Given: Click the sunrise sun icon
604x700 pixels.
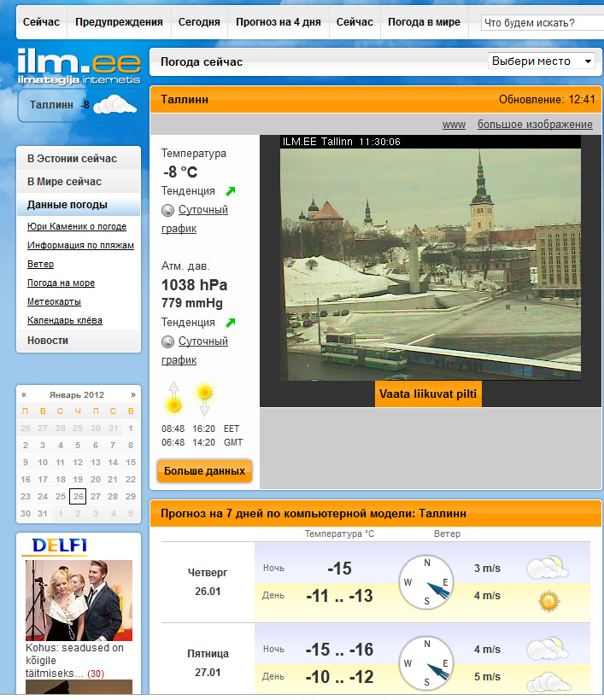Looking at the screenshot, I should point(173,400).
